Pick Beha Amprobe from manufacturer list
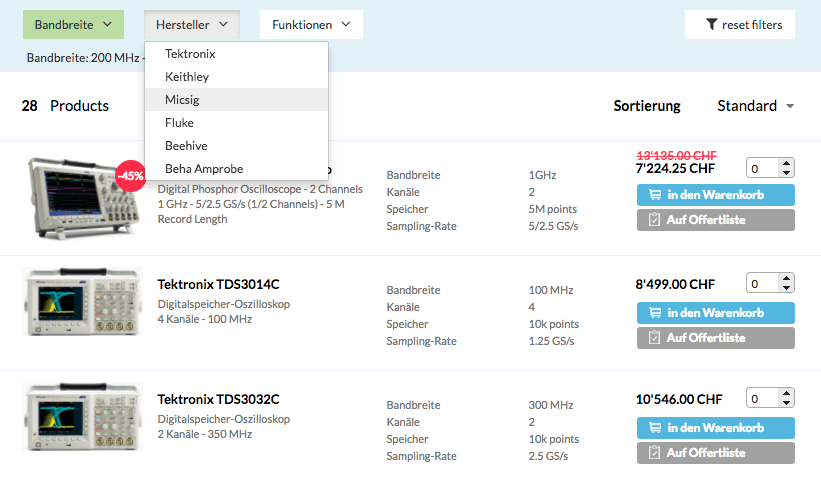The width and height of the screenshot is (821, 478). [x=237, y=169]
